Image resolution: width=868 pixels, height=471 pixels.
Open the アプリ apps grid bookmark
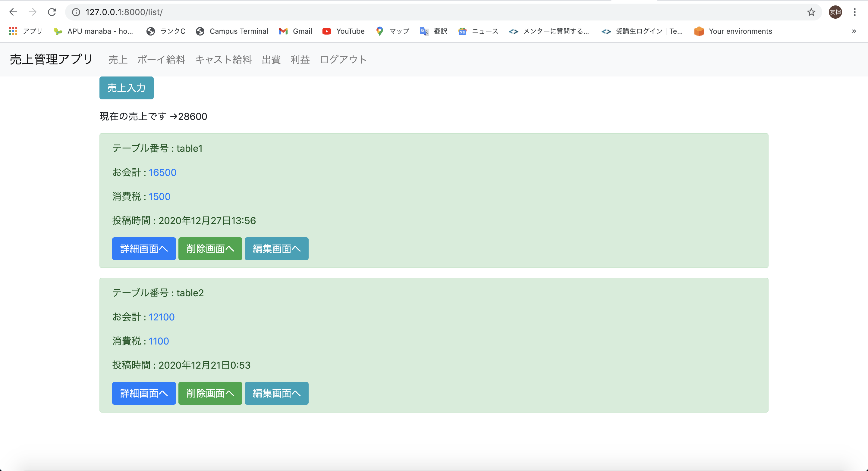26,31
